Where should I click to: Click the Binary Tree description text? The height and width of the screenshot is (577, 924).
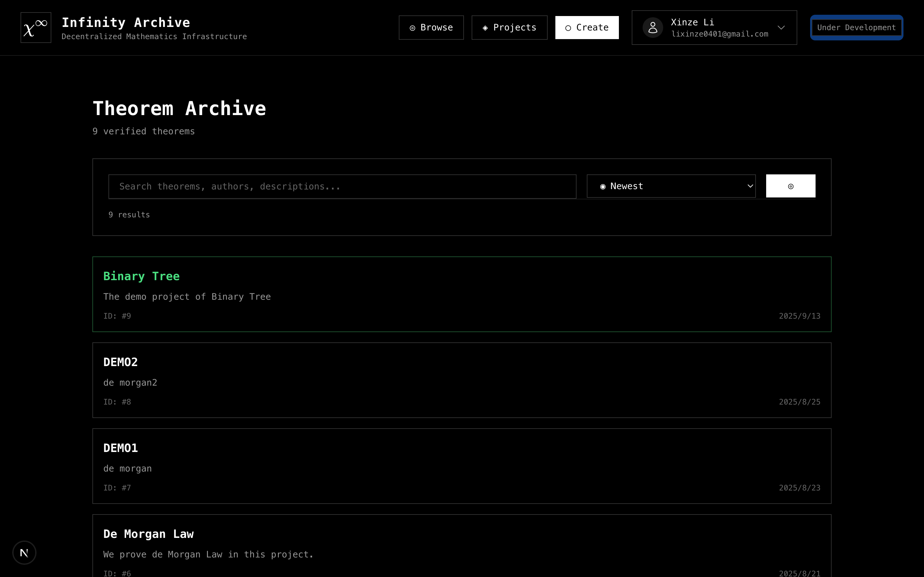(x=187, y=297)
